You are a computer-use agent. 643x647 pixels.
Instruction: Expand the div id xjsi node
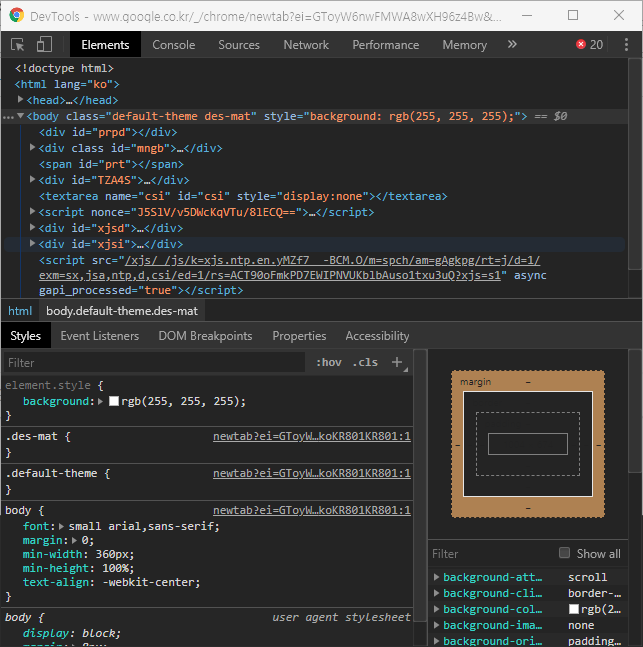pyautogui.click(x=32, y=243)
